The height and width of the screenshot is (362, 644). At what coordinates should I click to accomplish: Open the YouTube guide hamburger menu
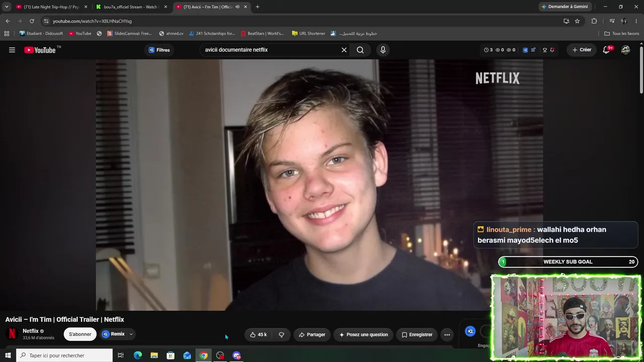coord(12,50)
